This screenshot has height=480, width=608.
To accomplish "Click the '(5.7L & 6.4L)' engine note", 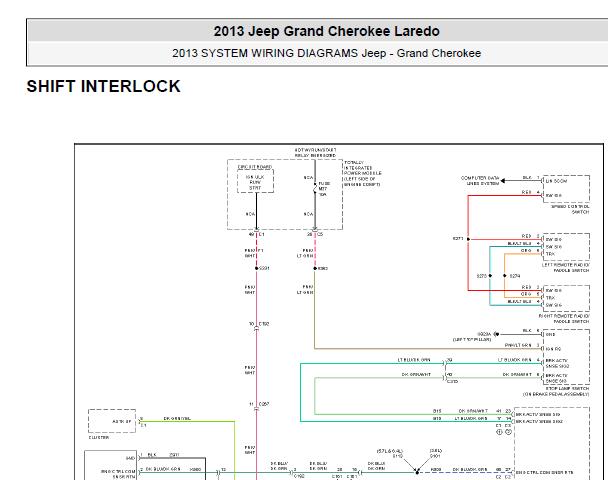I will click(x=390, y=451).
